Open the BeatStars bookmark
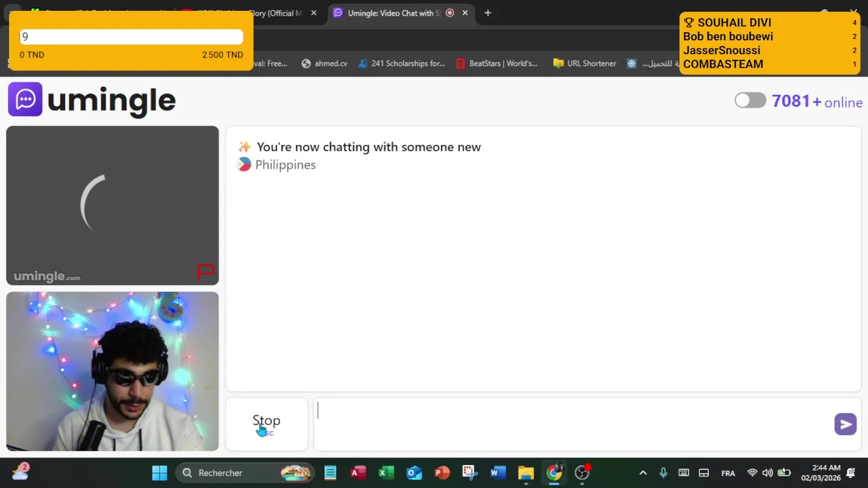The height and width of the screenshot is (488, 868). tap(496, 63)
